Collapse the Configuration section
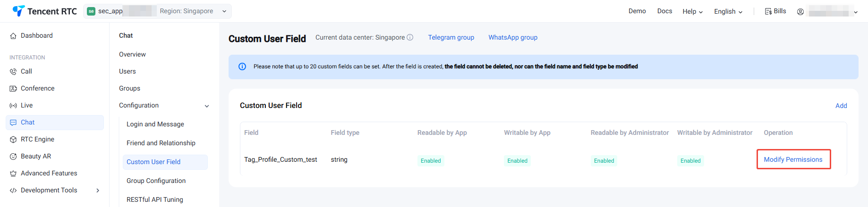The height and width of the screenshot is (207, 868). [206, 106]
